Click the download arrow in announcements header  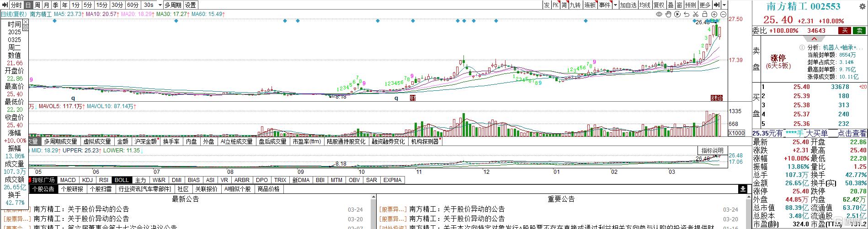[x=742, y=189]
